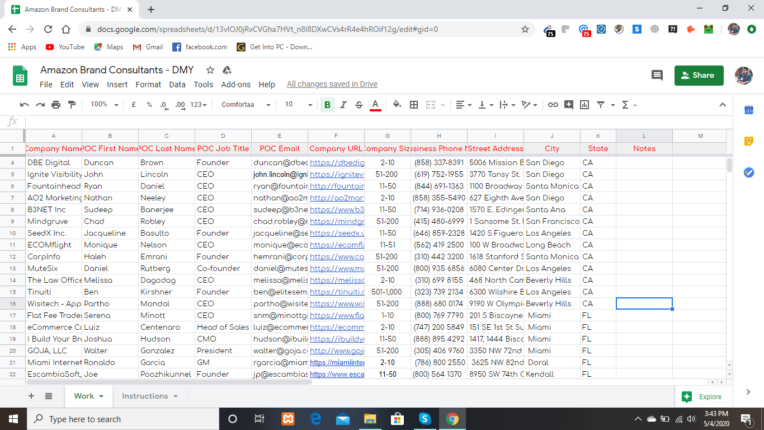Open the Tools menu
The image size is (764, 430).
click(x=203, y=84)
